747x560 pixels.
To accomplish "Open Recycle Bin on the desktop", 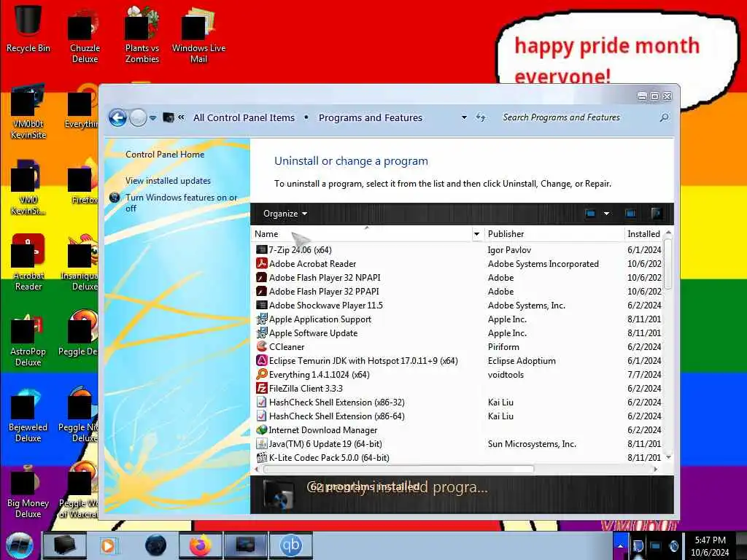I will pos(28,27).
